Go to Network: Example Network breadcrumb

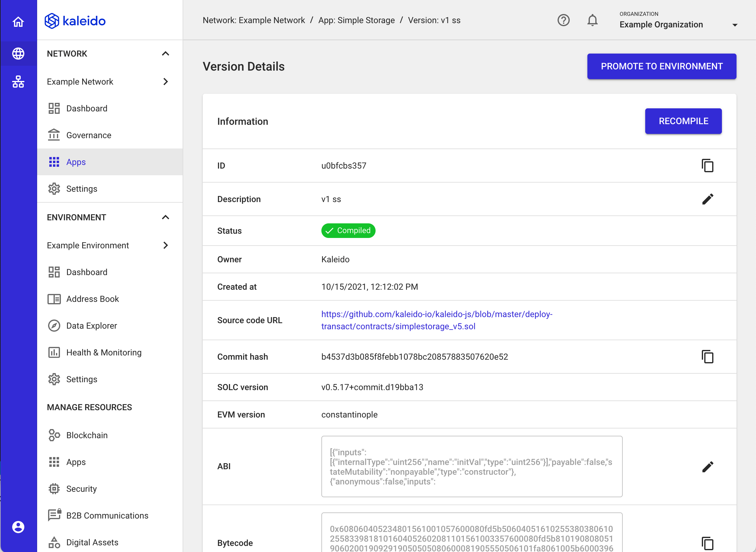pos(254,20)
